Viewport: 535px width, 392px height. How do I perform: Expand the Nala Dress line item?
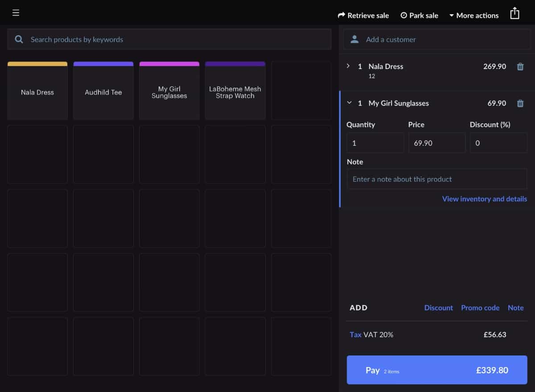coord(349,66)
